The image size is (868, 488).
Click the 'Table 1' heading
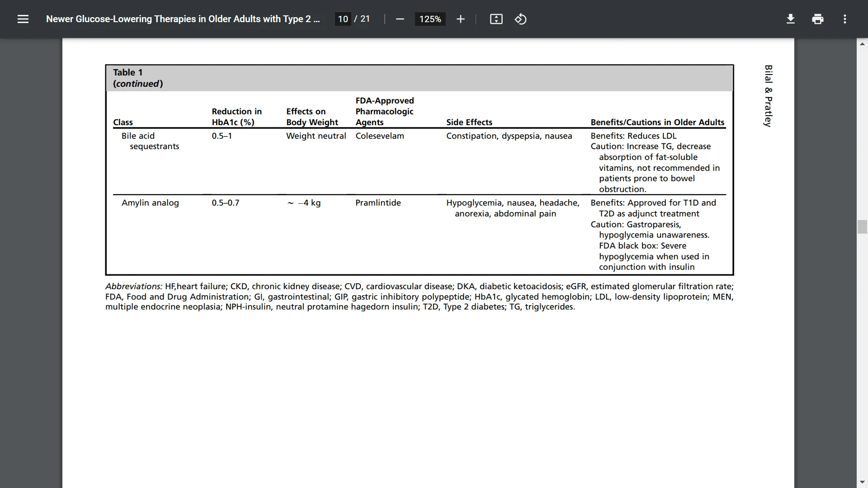tap(128, 72)
